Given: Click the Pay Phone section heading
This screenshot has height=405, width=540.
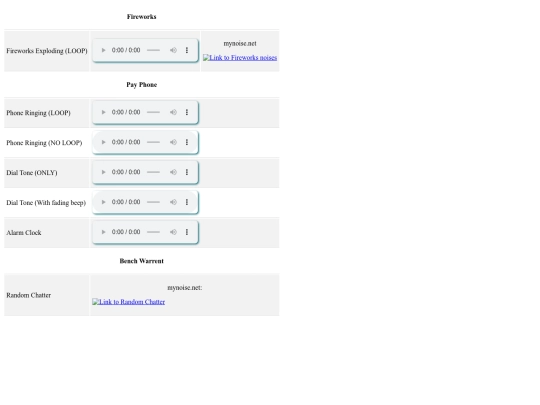Looking at the screenshot, I should (142, 85).
